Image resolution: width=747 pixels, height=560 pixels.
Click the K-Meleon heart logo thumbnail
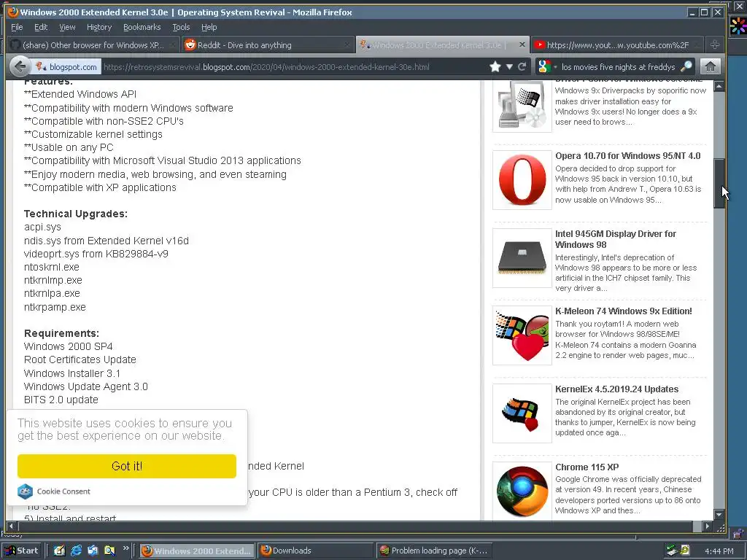pyautogui.click(x=522, y=335)
